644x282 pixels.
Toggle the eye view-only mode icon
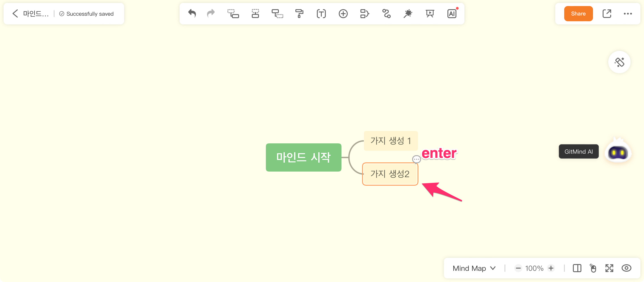click(x=626, y=268)
